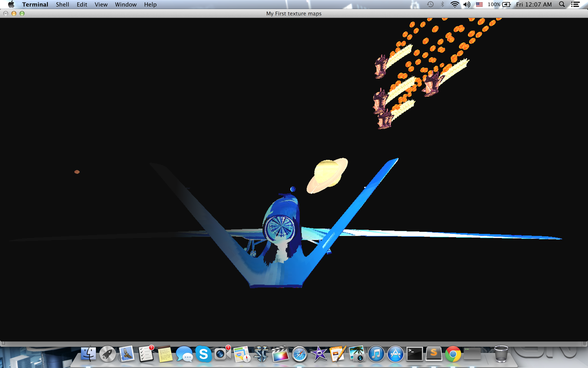
Task: Open Bluetooth status menu
Action: [x=442, y=4]
